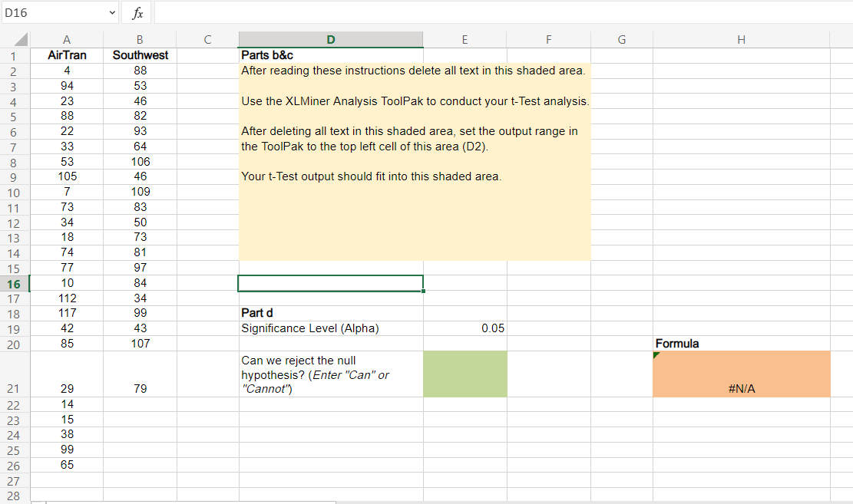Click the Formula label in column H
Screen dimensions: 853x504
click(x=676, y=344)
